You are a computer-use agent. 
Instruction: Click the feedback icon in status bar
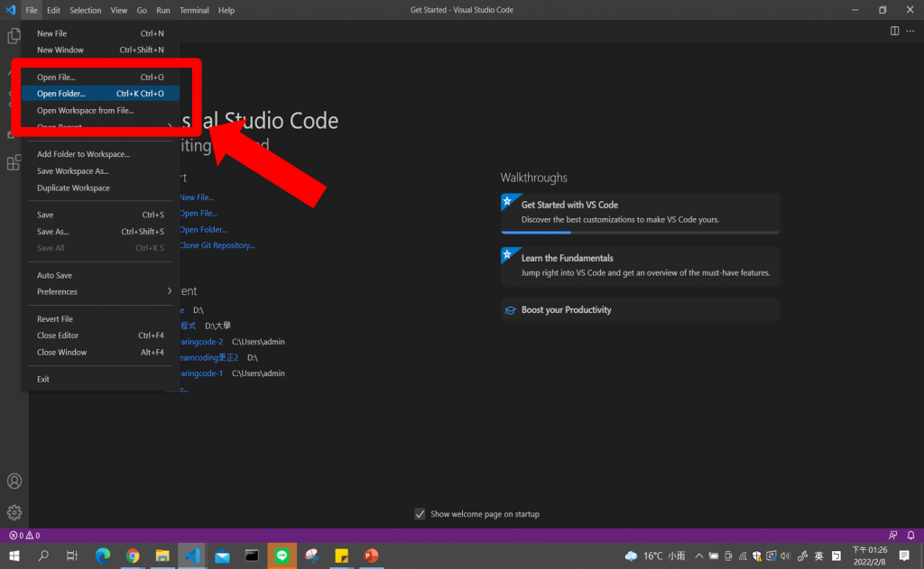point(892,536)
